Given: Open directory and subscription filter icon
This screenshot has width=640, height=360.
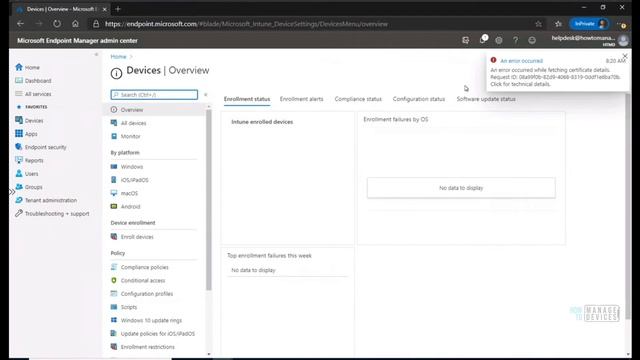Looking at the screenshot, I should click(466, 40).
